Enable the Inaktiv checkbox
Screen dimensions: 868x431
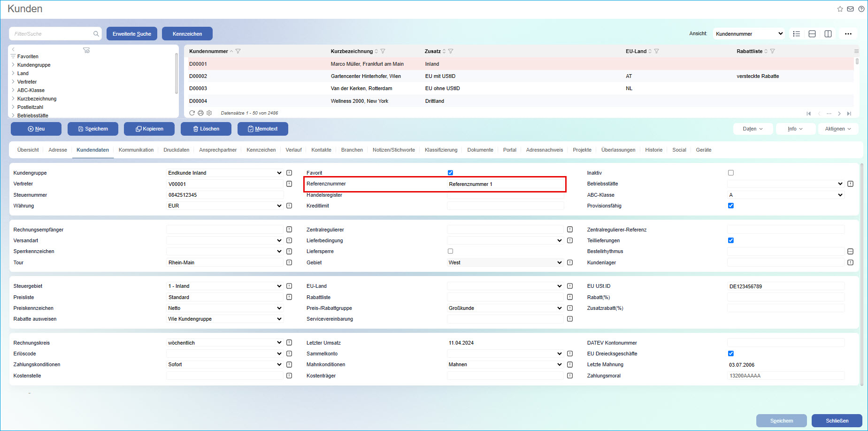pos(731,173)
